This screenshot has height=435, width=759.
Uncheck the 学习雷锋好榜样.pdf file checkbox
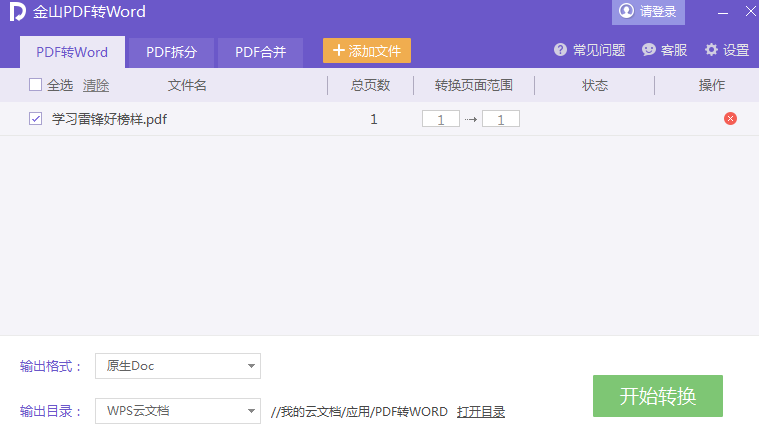point(36,119)
